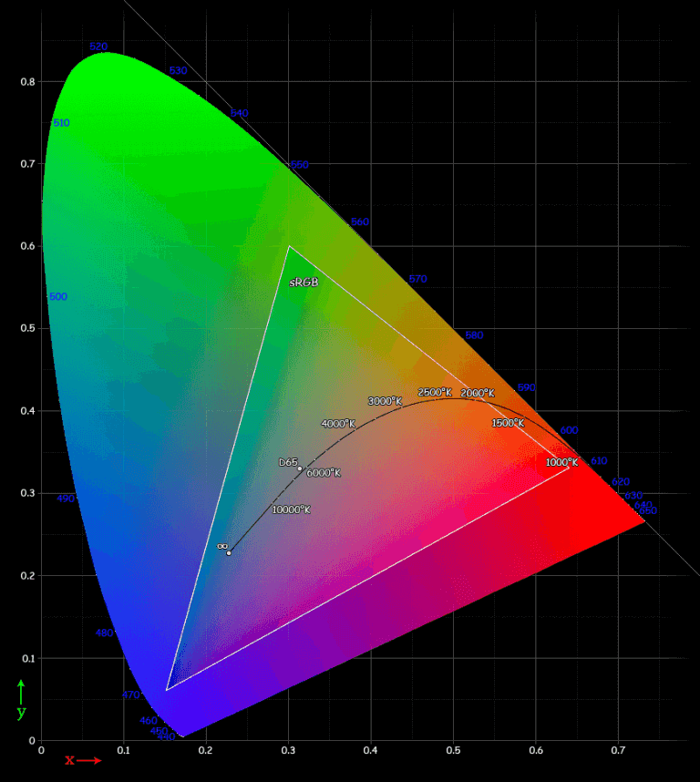Click the sRGB gamut label
The height and width of the screenshot is (782, 700).
304,283
